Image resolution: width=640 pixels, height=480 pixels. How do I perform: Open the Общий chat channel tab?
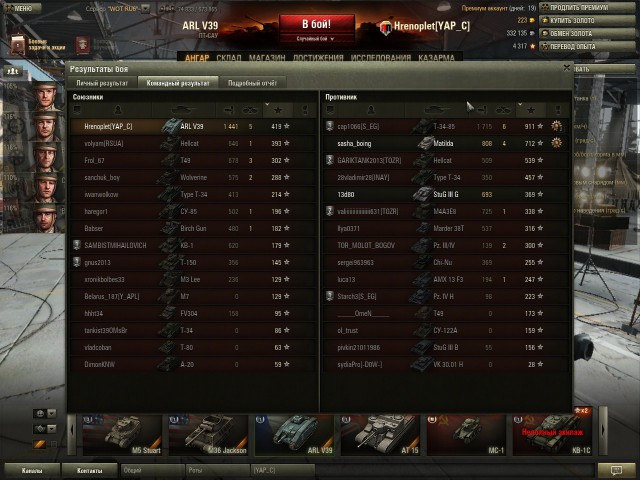pyautogui.click(x=151, y=470)
